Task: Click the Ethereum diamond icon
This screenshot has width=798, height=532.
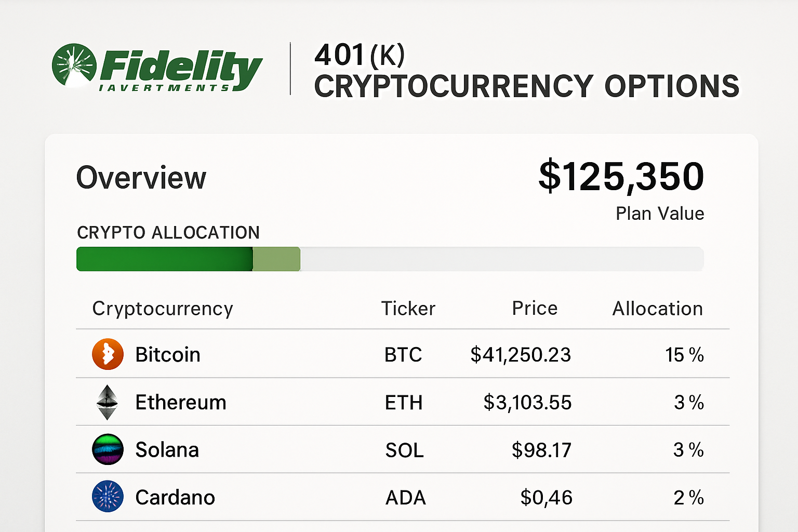Action: click(x=108, y=402)
